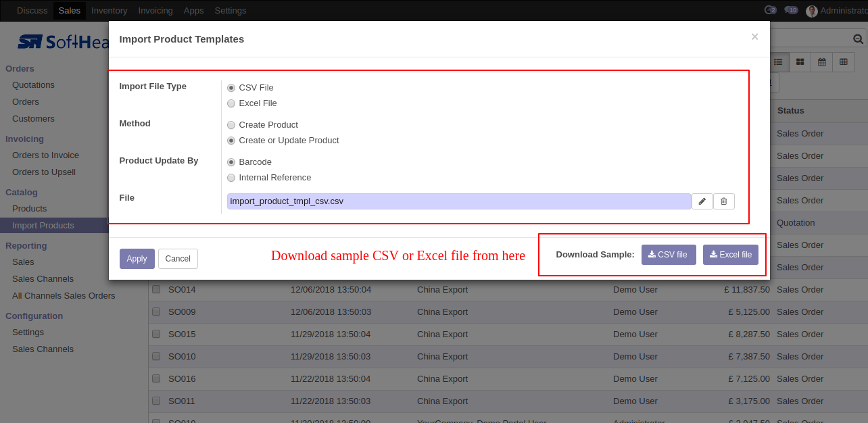Image resolution: width=868 pixels, height=423 pixels.
Task: Switch to pivot table view icon
Action: [843, 61]
